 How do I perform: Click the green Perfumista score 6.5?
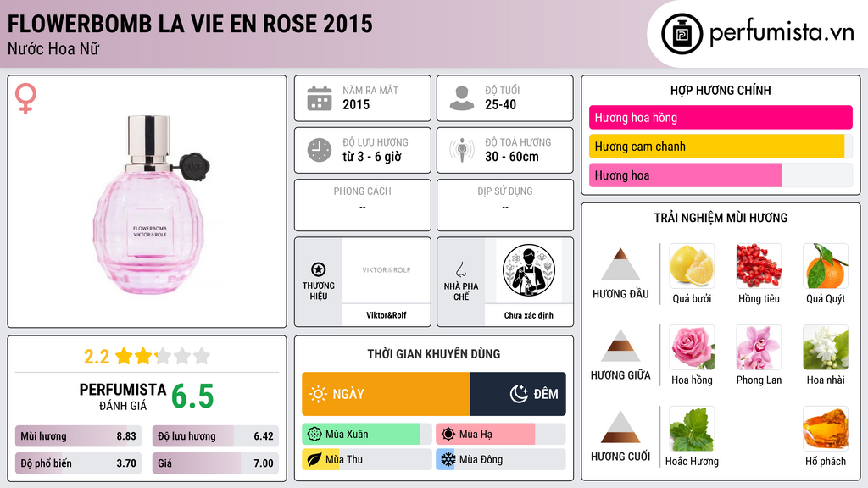pyautogui.click(x=192, y=396)
